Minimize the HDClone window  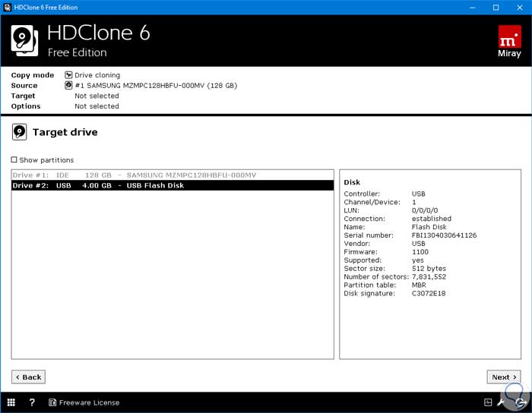pyautogui.click(x=472, y=7)
